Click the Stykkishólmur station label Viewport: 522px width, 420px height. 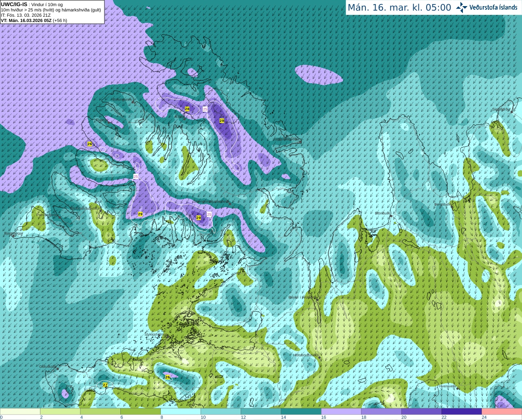[x=156, y=334]
